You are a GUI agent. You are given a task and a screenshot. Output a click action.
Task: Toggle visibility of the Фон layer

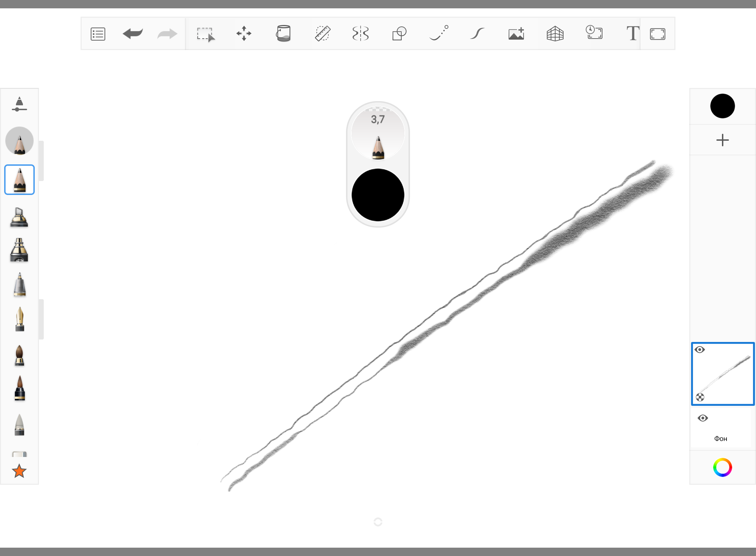point(702,418)
